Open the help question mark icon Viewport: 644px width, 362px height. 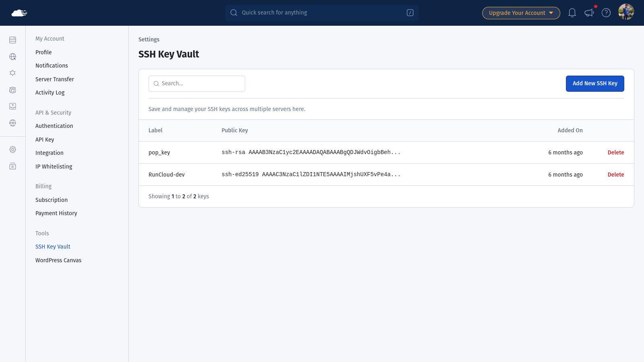(x=606, y=13)
